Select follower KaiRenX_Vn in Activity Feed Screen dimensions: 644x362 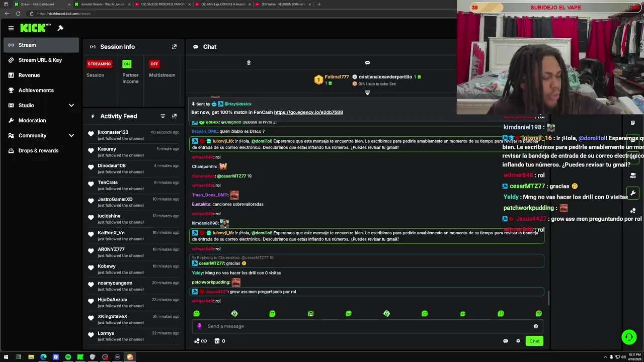[111, 233]
